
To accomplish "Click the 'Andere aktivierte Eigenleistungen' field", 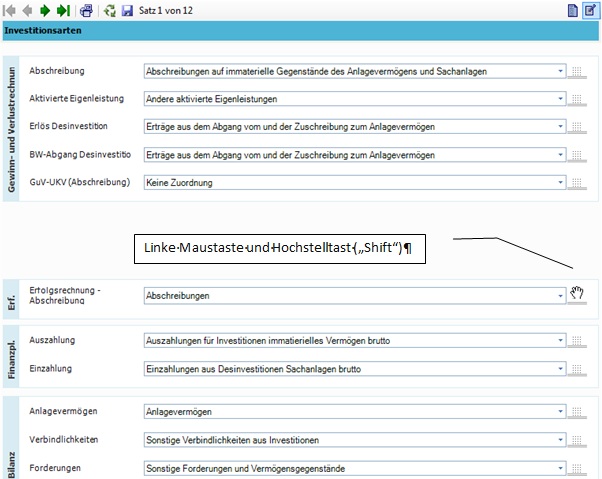I will 355,99.
